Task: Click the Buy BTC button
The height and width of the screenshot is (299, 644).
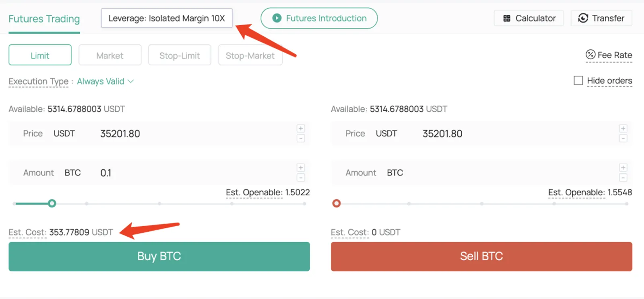Action: click(159, 256)
